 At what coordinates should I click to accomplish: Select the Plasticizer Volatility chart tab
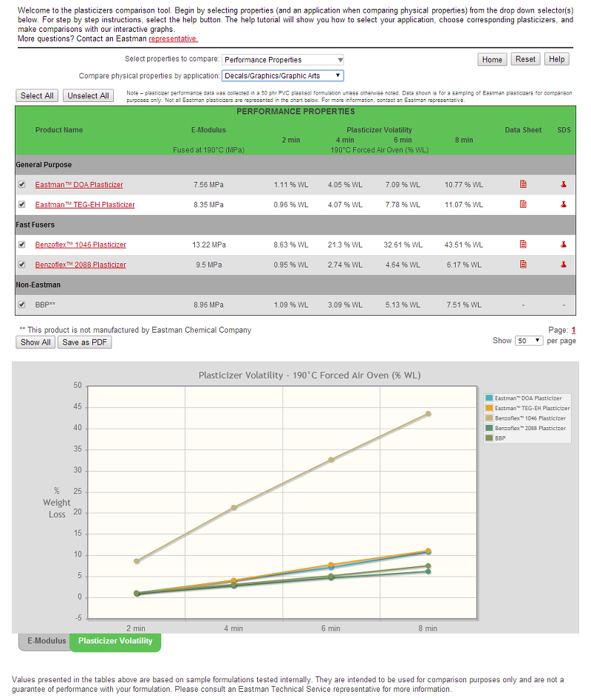click(x=115, y=641)
